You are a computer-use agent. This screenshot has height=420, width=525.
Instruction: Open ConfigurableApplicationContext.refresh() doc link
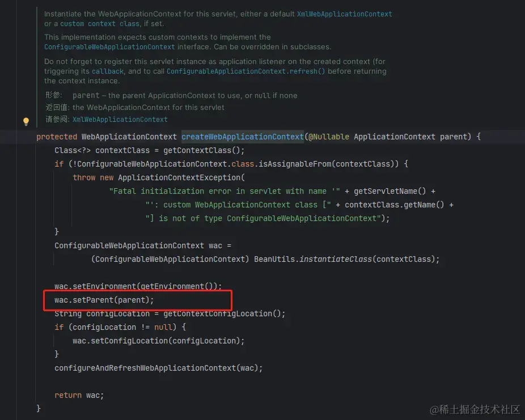pos(245,71)
